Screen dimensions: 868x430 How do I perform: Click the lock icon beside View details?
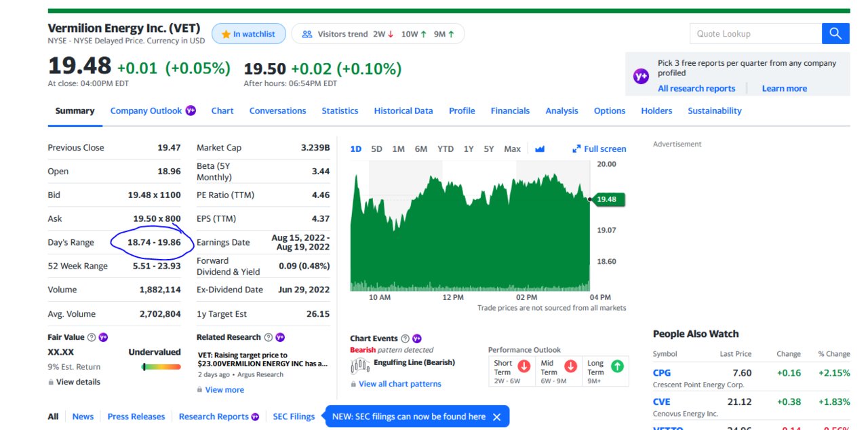point(51,383)
